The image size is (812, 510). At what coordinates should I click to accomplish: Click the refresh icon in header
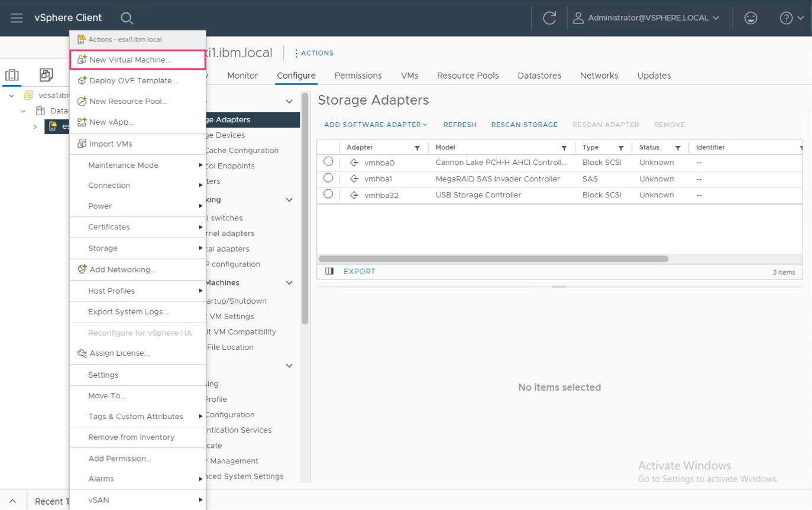[x=549, y=18]
